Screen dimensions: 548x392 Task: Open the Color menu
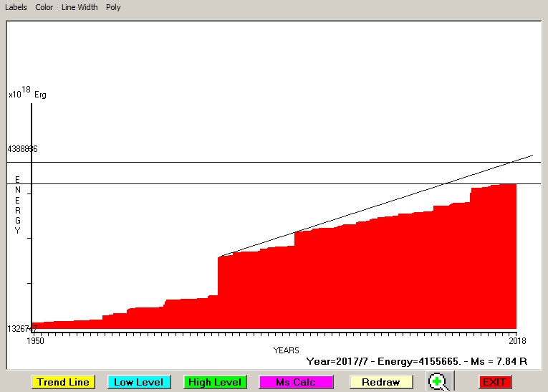pyautogui.click(x=44, y=7)
